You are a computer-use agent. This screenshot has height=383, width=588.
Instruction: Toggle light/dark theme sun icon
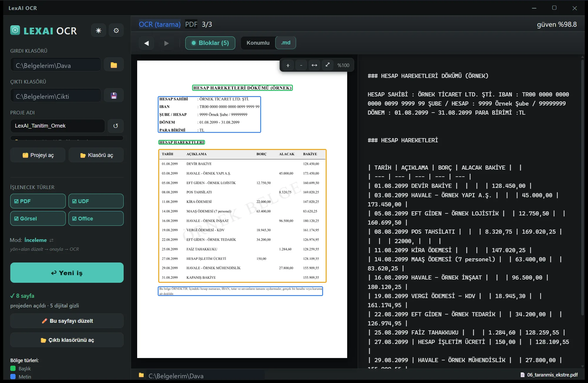[98, 31]
